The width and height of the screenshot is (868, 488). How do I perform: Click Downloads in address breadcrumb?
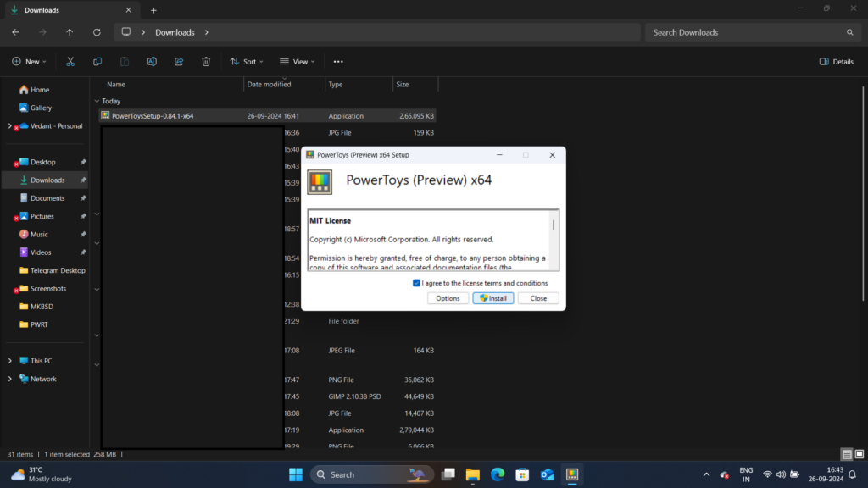point(175,32)
